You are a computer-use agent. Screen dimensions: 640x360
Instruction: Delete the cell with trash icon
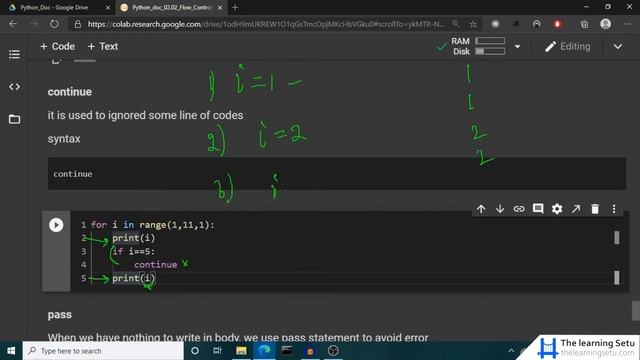[595, 209]
